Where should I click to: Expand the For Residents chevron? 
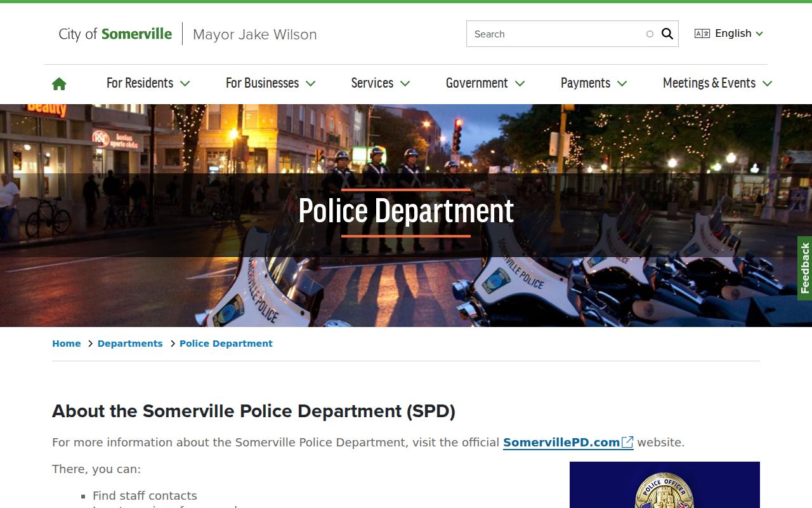185,83
